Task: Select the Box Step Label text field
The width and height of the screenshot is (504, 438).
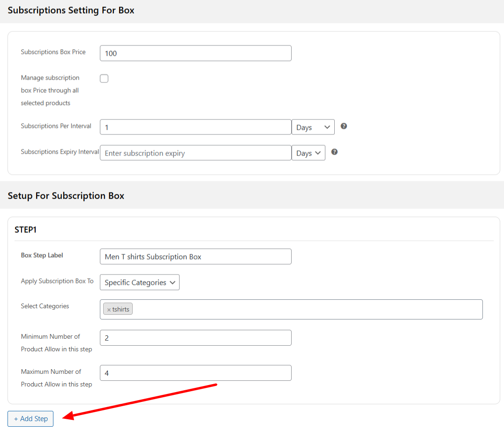Action: pyautogui.click(x=196, y=256)
